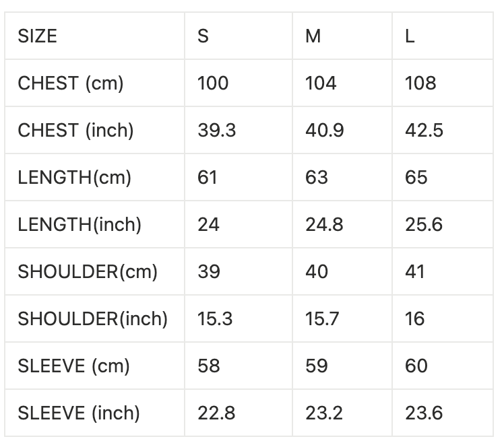Click the SLEEVE (inch) row label
Viewport: 504px width, 443px height.
click(x=79, y=413)
